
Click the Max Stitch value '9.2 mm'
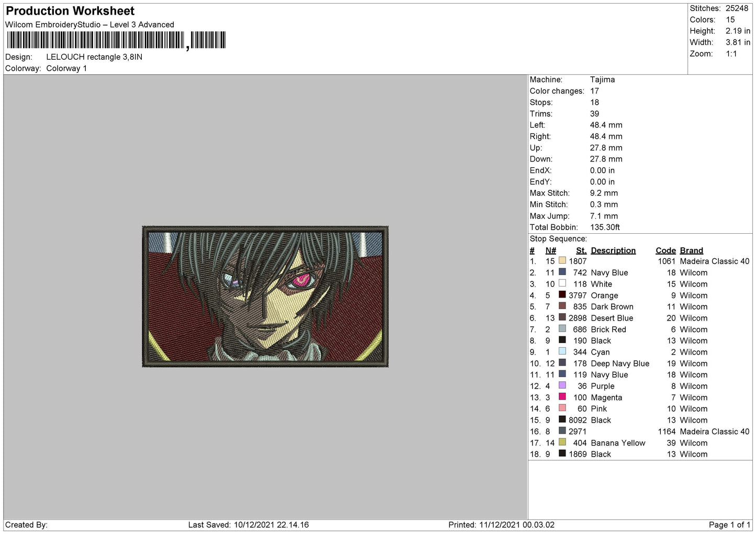pyautogui.click(x=604, y=193)
